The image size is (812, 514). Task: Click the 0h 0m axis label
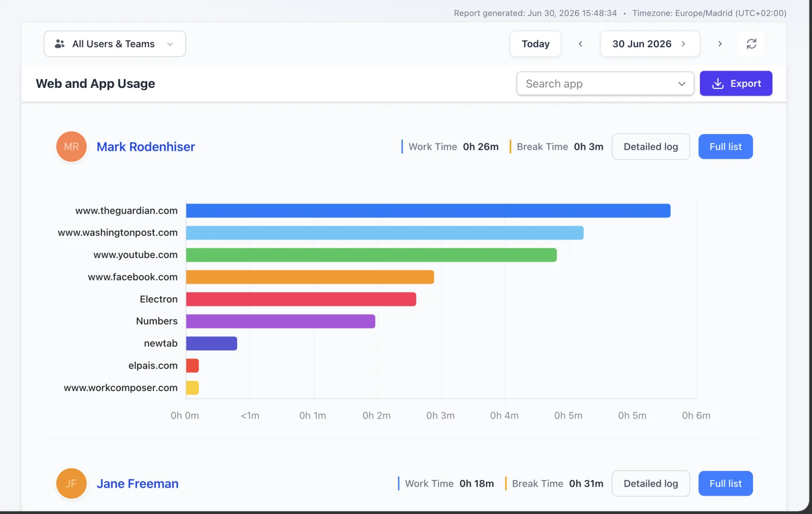pyautogui.click(x=185, y=415)
